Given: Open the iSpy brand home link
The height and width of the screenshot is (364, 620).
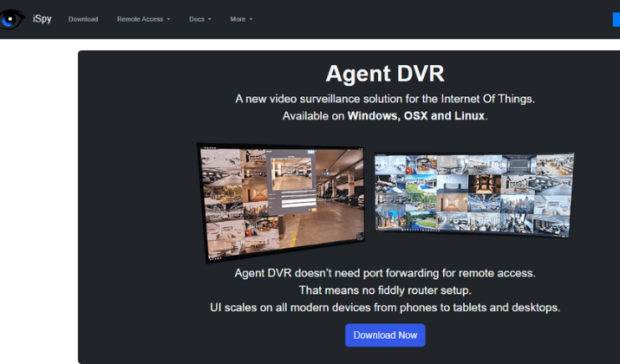Looking at the screenshot, I should 42,19.
